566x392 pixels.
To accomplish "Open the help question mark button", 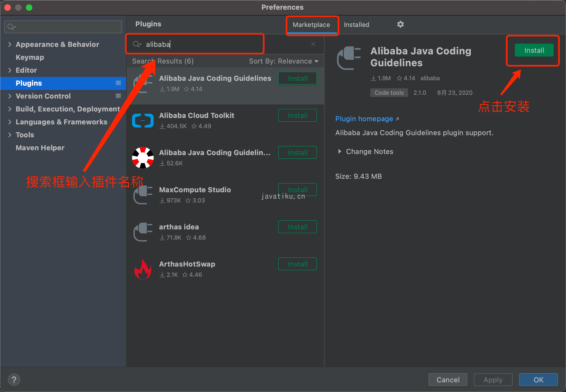I will pyautogui.click(x=14, y=380).
